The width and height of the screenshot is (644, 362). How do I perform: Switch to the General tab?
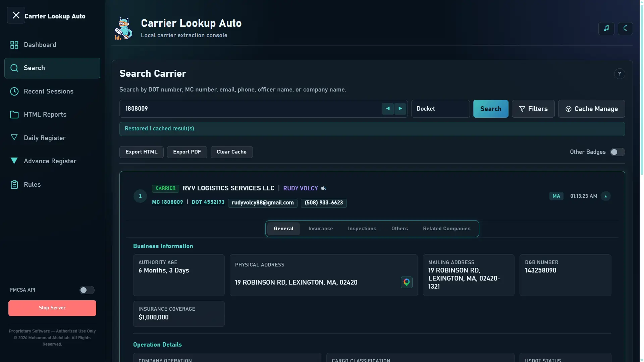click(x=283, y=229)
